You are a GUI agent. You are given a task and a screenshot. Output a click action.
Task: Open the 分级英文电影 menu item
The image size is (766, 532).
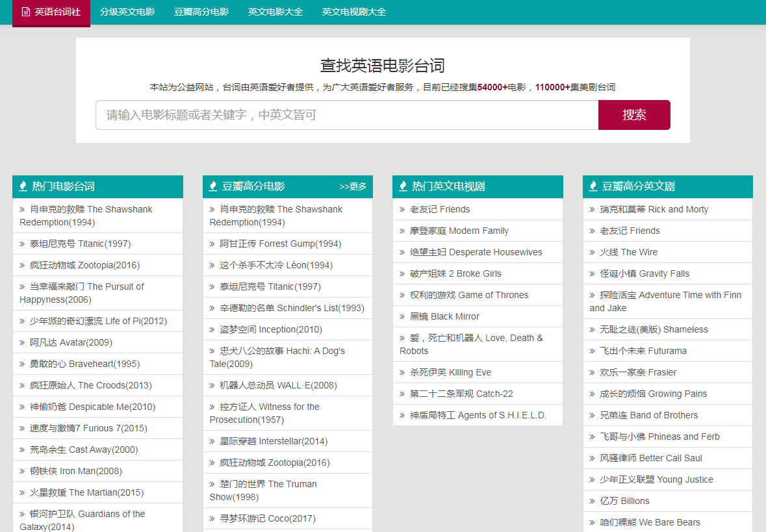[127, 11]
